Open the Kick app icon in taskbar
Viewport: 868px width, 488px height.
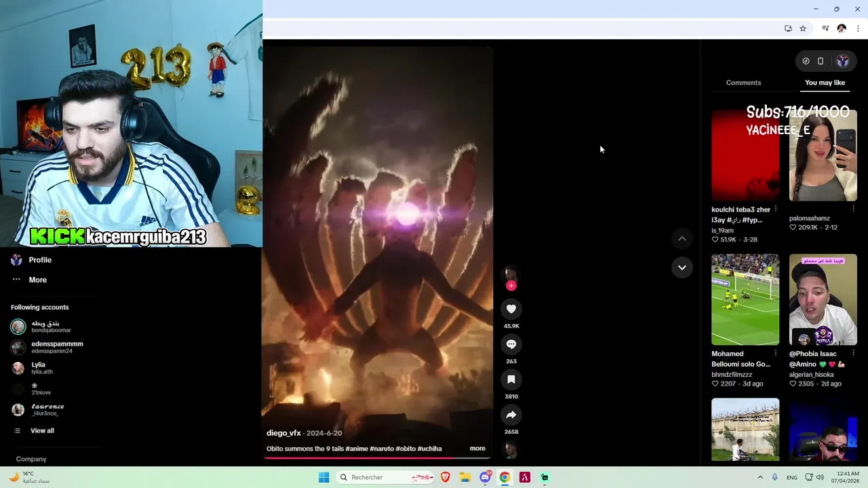[x=545, y=477]
